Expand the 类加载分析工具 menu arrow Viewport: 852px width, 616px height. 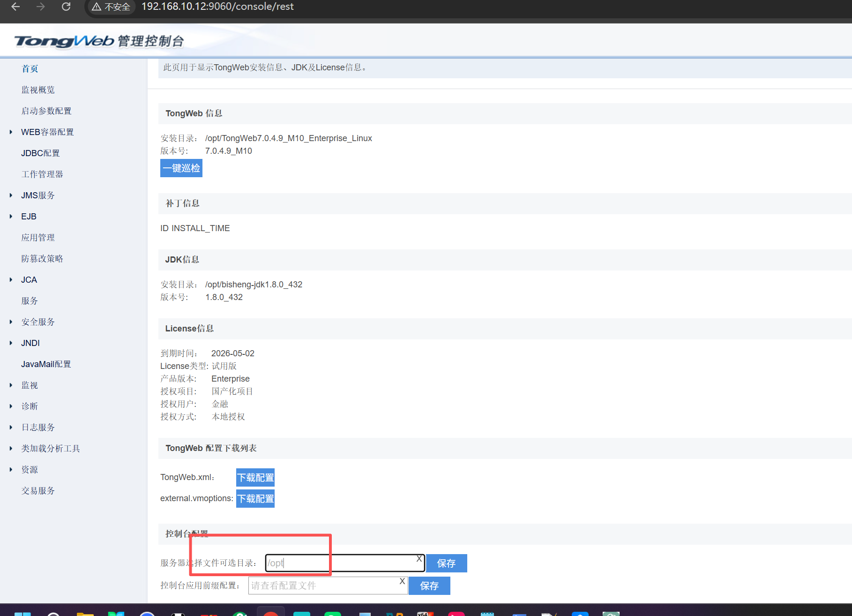[11, 449]
